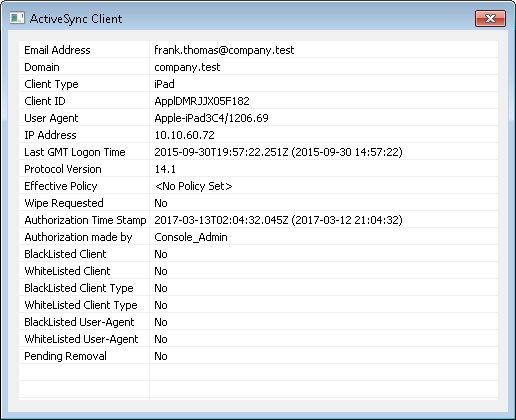Select the BlackListed Client row label

pyautogui.click(x=65, y=254)
